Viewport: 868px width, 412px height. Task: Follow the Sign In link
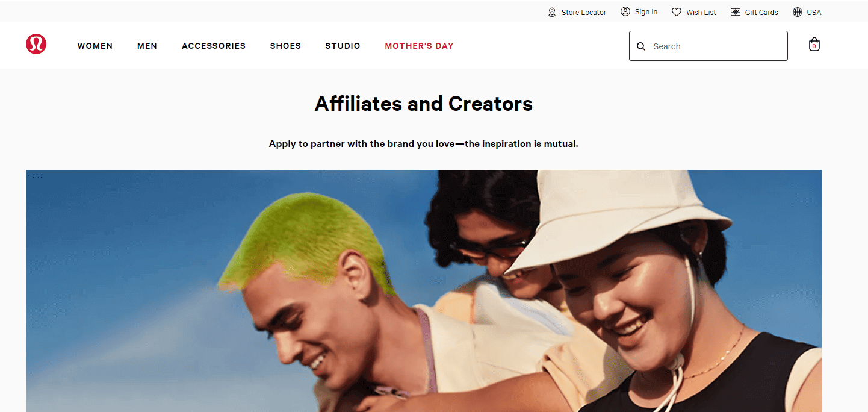click(646, 12)
